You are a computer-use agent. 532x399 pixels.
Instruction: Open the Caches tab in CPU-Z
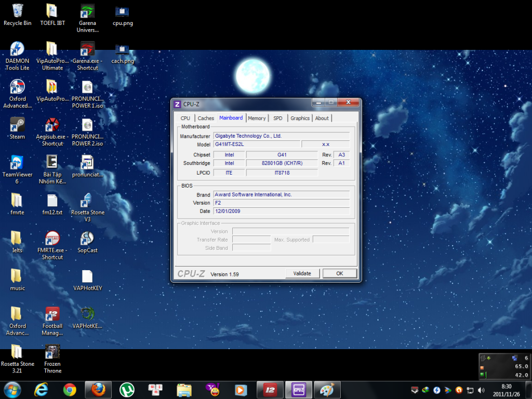(x=206, y=118)
